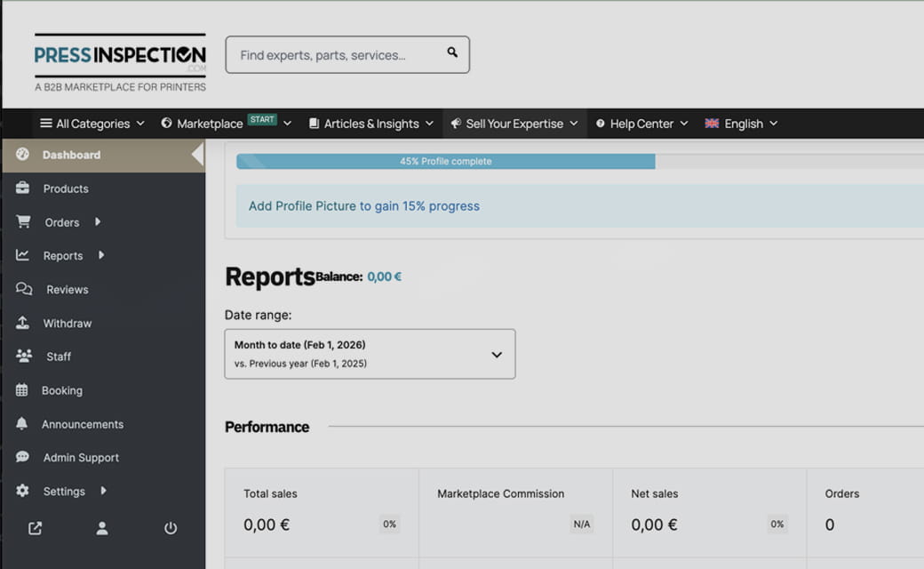924x569 pixels.
Task: Select the Reviews icon in the sidebar
Action: point(23,289)
